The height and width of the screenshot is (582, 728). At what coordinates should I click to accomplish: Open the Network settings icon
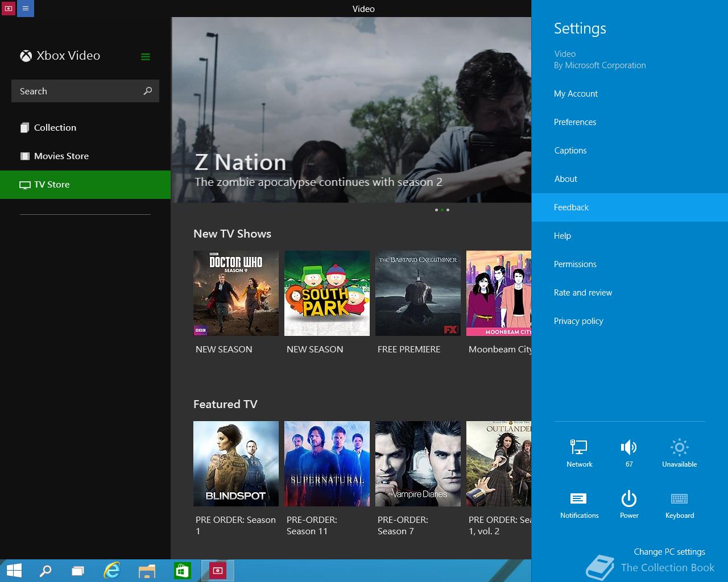click(579, 447)
